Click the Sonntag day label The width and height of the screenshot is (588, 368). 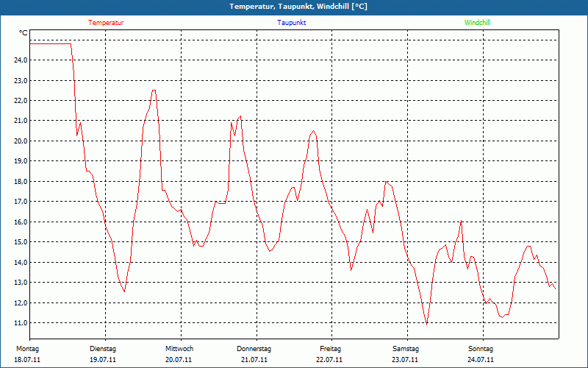481,349
